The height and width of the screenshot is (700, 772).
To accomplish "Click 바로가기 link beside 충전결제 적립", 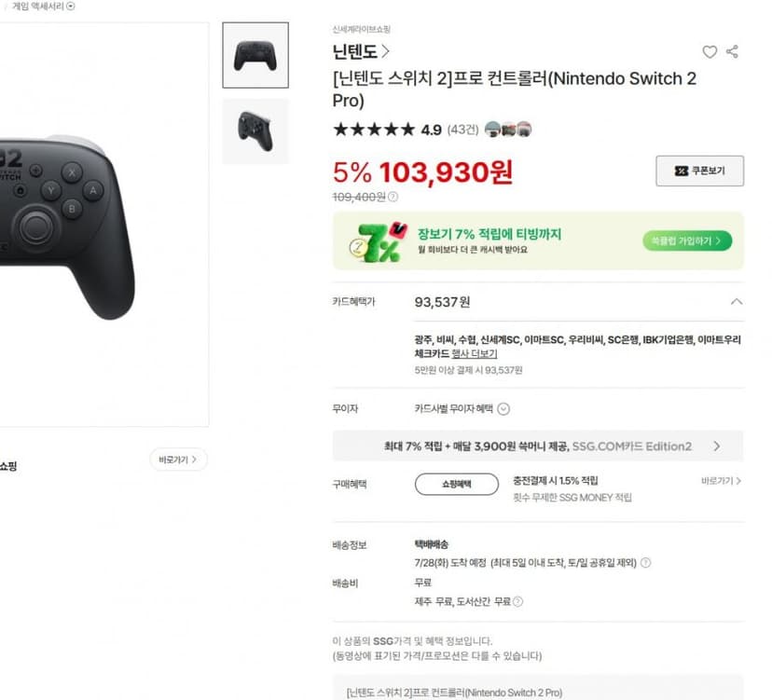I will tap(721, 480).
